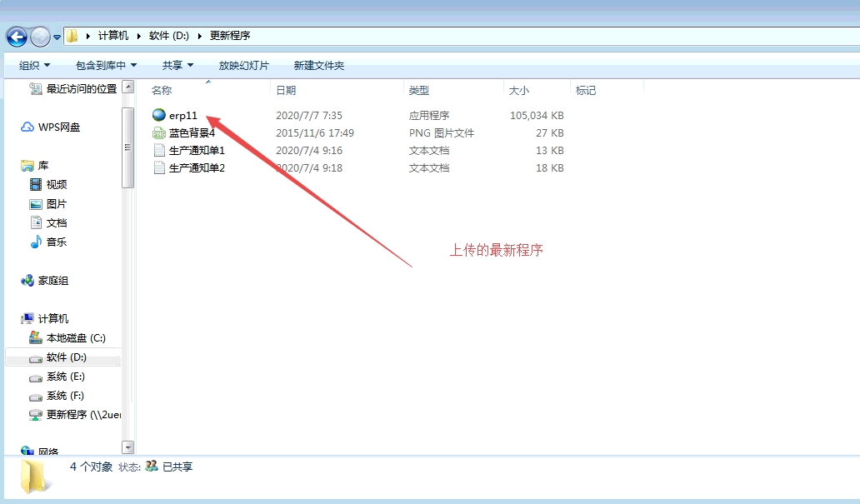Open the 家庭组 homegroup item

52,281
